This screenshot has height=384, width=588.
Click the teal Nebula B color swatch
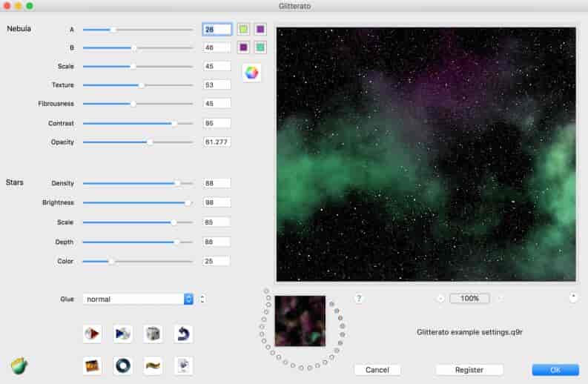260,47
